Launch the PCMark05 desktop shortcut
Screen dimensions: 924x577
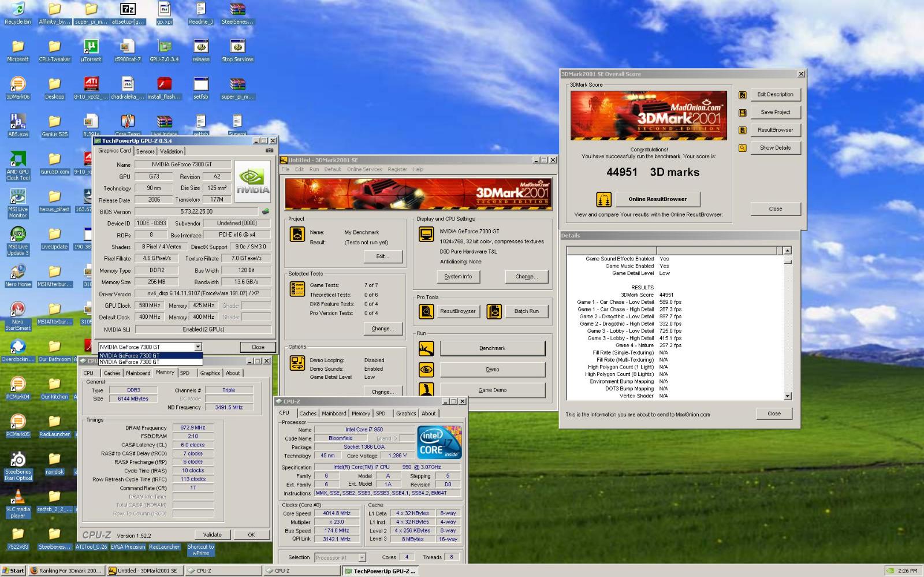pos(18,426)
